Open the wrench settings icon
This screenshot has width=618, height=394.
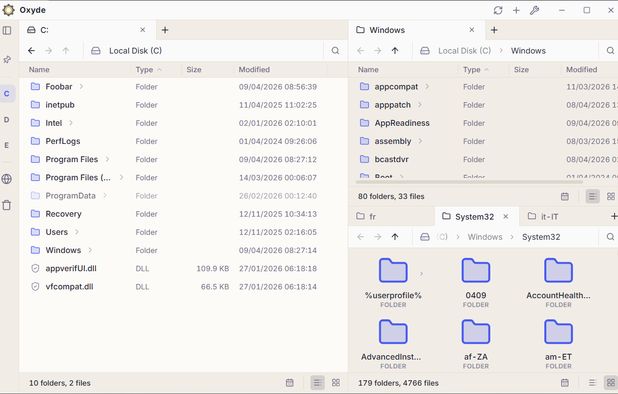[x=534, y=10]
